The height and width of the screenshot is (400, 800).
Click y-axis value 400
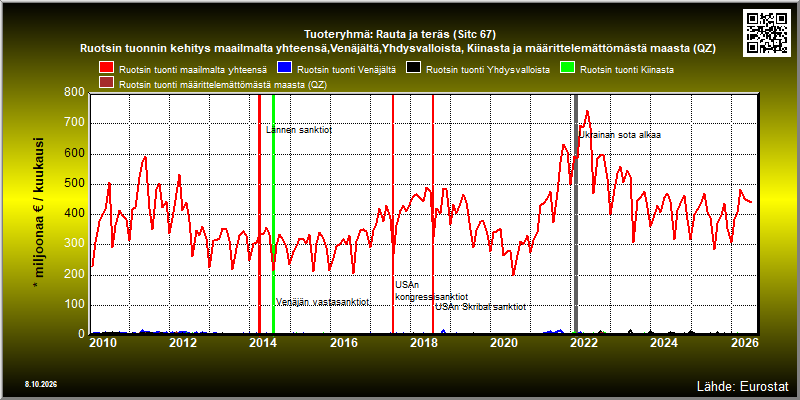pos(74,214)
